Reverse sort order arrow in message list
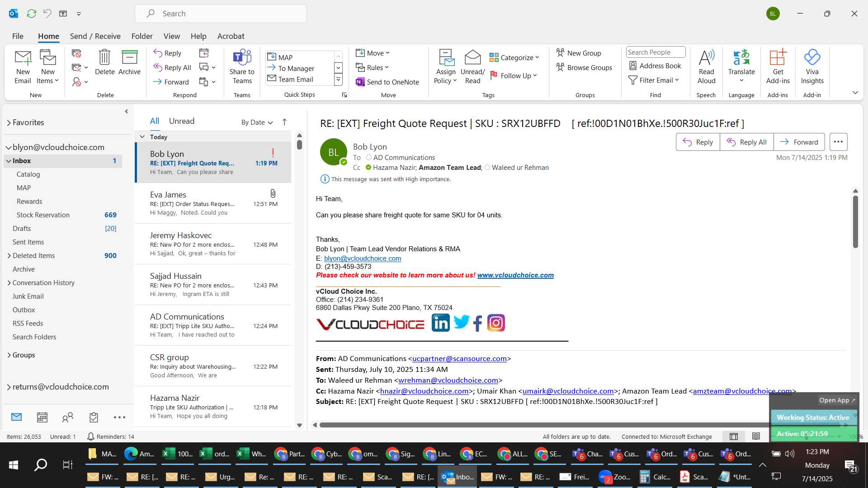Screen dimensions: 868x488 (284, 122)
